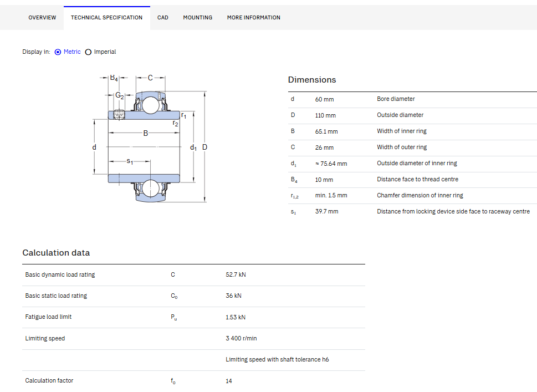Select the ≈ 75.64 mm value
The height and width of the screenshot is (392, 537).
click(x=331, y=164)
